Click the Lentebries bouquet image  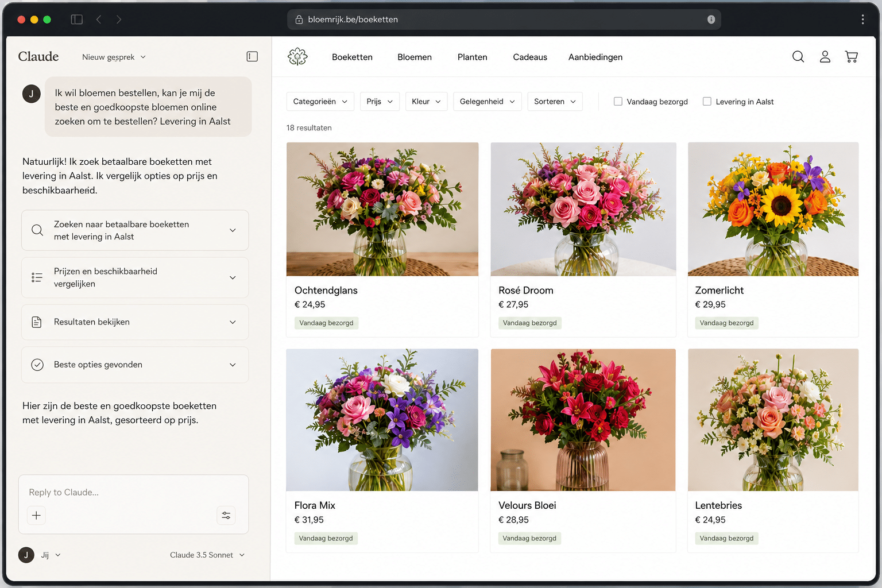[x=773, y=420]
